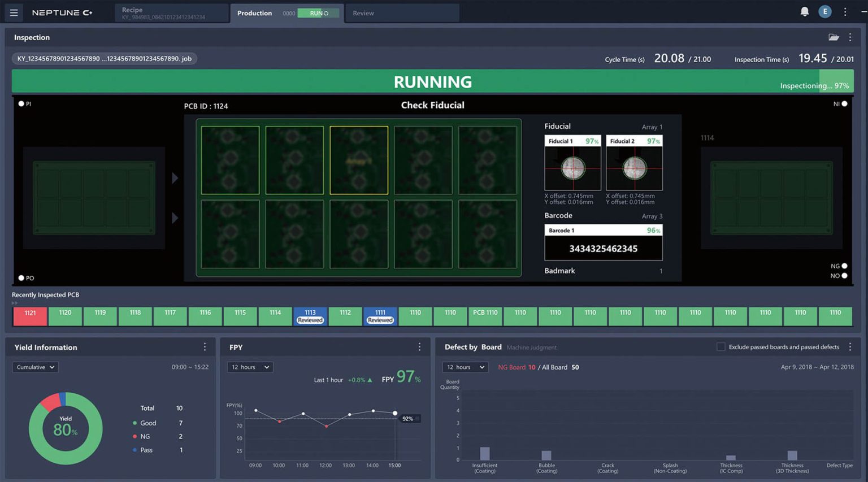Click Barcode 1 value 3434325462345
868x482 pixels.
pos(604,249)
